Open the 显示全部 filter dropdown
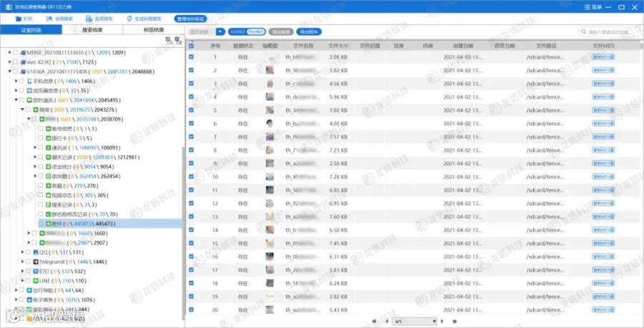This screenshot has height=328, width=644. (220, 32)
